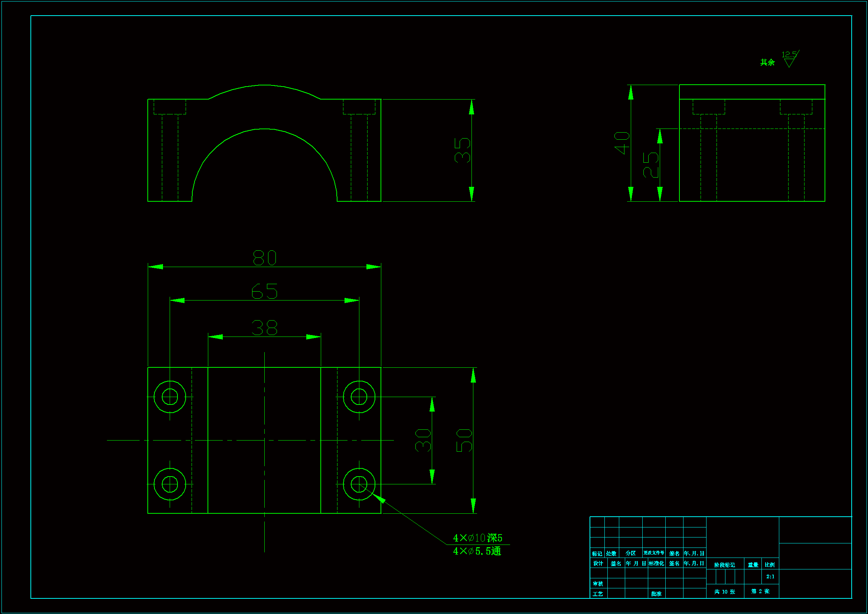Select the 设计 label in title block

pos(598,563)
